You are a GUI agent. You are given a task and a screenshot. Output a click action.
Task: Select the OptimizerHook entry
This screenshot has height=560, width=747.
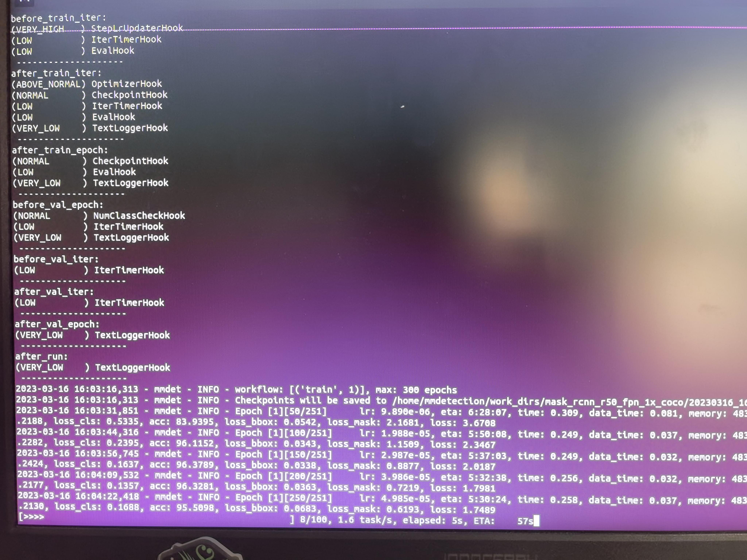[x=127, y=84]
